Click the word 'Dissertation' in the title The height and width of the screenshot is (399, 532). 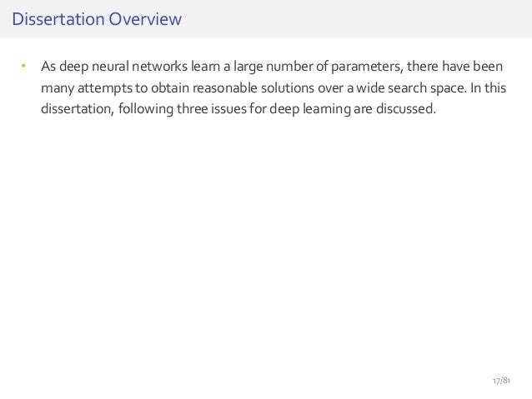[x=58, y=19]
